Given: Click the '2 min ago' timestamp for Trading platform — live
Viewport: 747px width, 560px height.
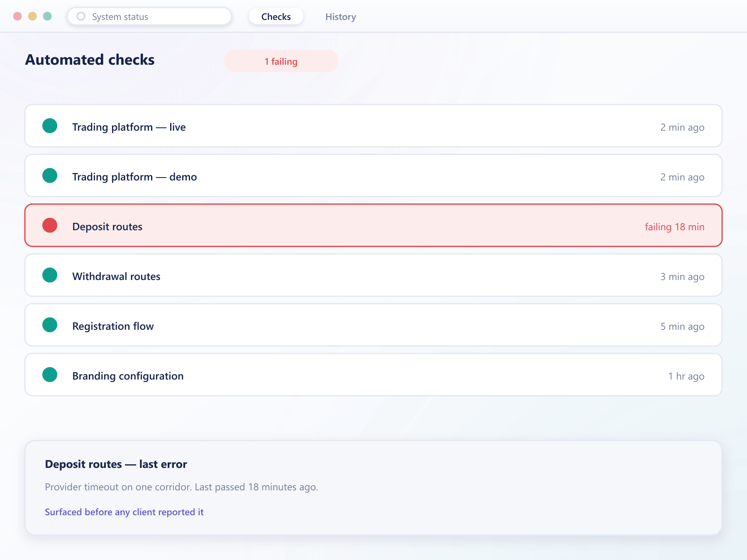Looking at the screenshot, I should tap(682, 127).
